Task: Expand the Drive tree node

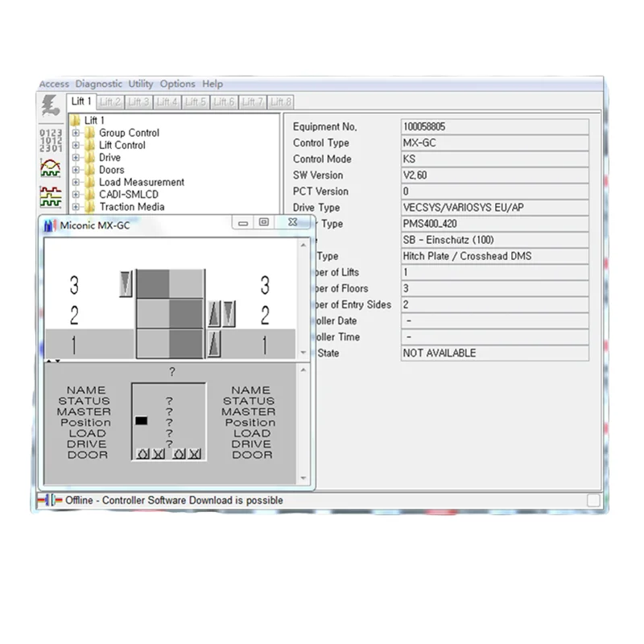Action: pos(76,157)
